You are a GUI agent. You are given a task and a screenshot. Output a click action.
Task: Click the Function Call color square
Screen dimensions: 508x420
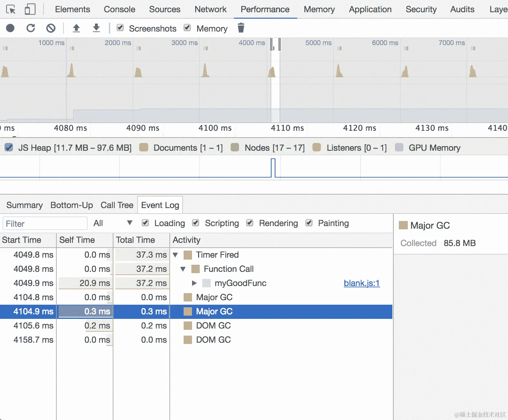click(x=196, y=269)
